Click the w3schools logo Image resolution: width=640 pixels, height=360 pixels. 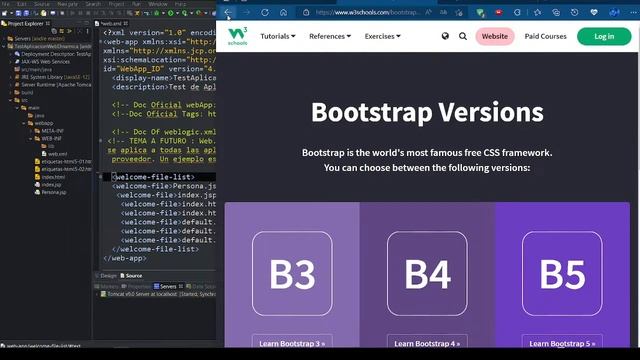click(238, 36)
